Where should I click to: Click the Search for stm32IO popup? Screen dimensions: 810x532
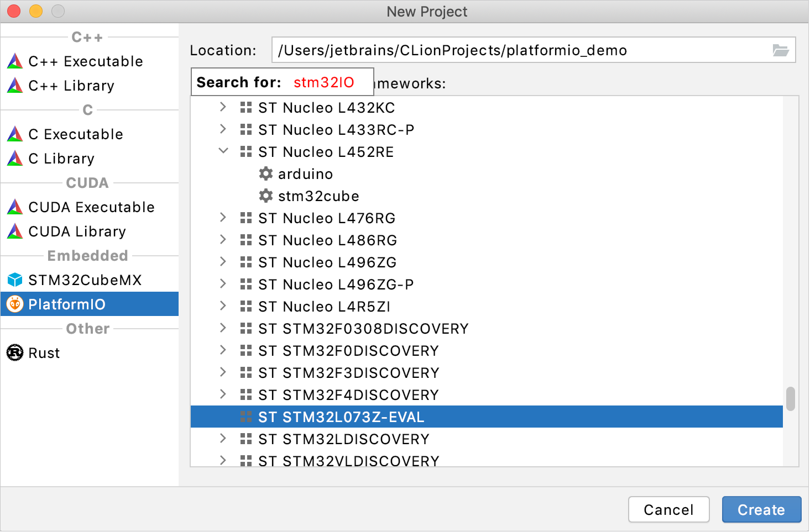(282, 82)
